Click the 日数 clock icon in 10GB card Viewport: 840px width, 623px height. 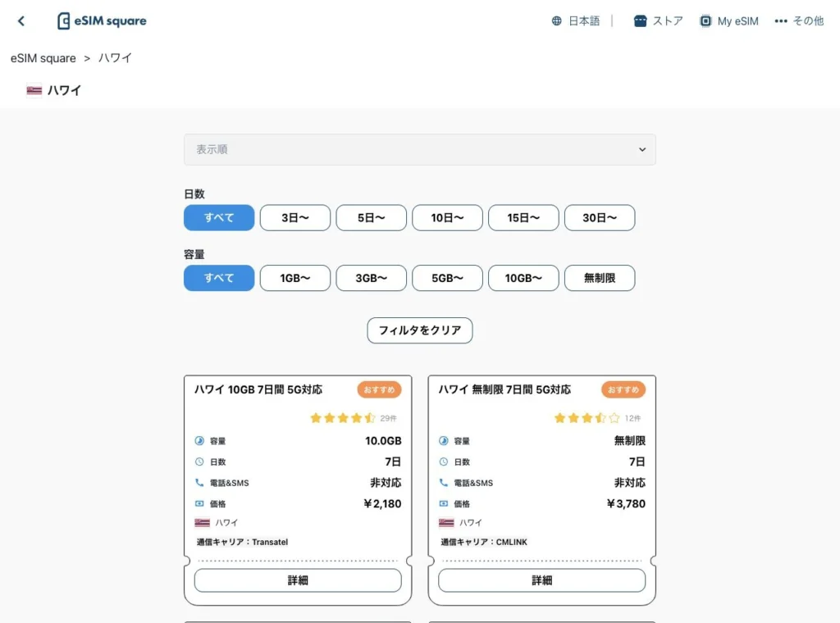tap(199, 462)
